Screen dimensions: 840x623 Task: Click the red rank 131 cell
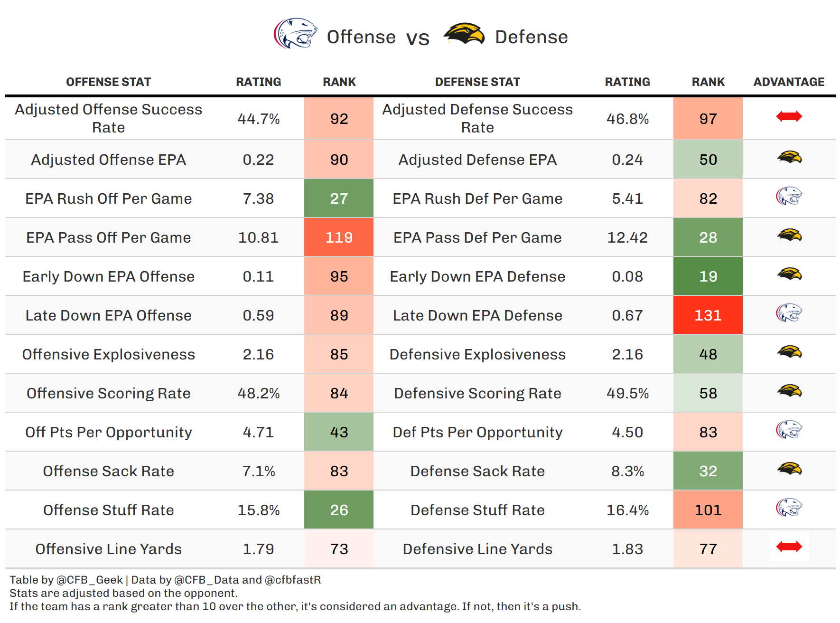click(x=708, y=315)
